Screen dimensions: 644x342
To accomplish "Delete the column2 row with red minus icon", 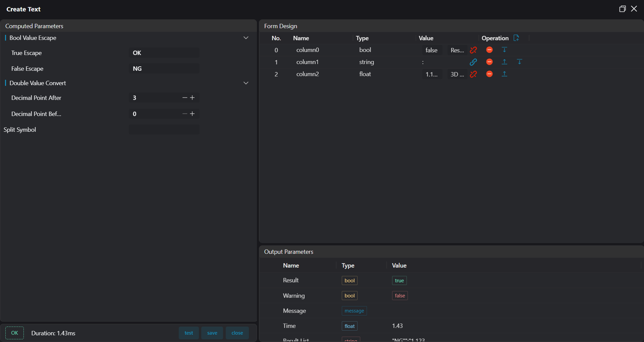I will tap(489, 74).
